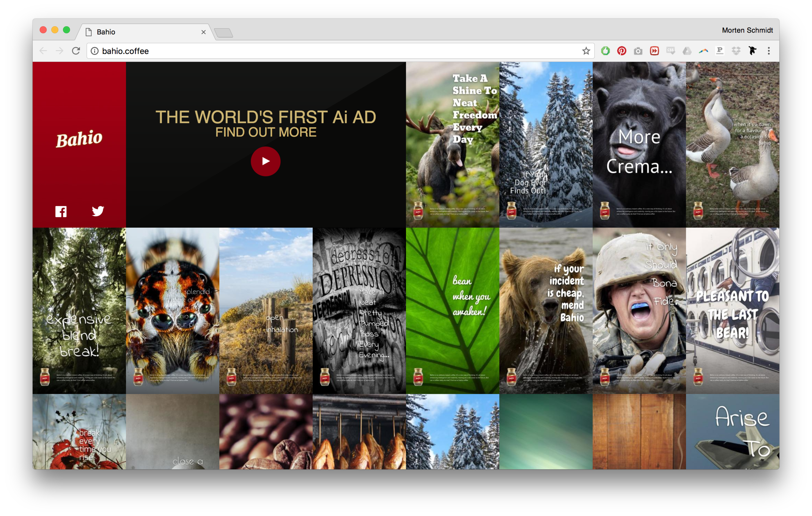Open the jumping spider ad
812x516 pixels.
point(173,311)
